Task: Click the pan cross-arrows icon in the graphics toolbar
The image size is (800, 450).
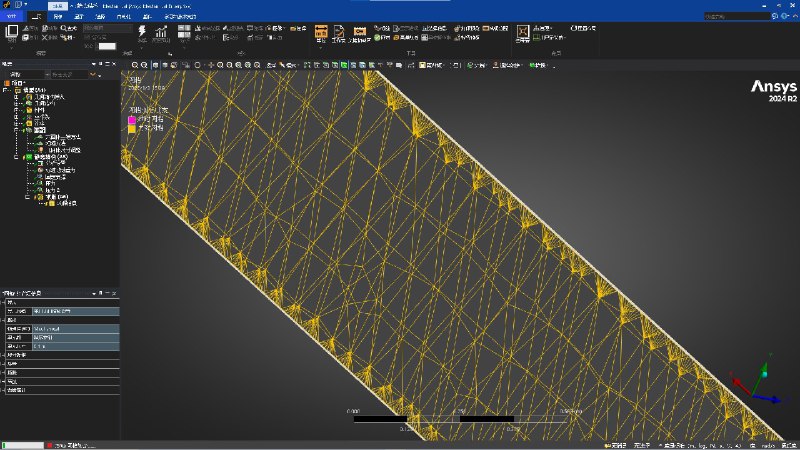Action: [x=211, y=65]
